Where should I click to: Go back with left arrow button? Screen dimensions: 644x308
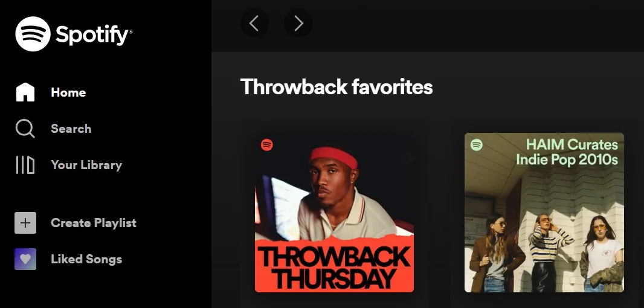pos(254,23)
